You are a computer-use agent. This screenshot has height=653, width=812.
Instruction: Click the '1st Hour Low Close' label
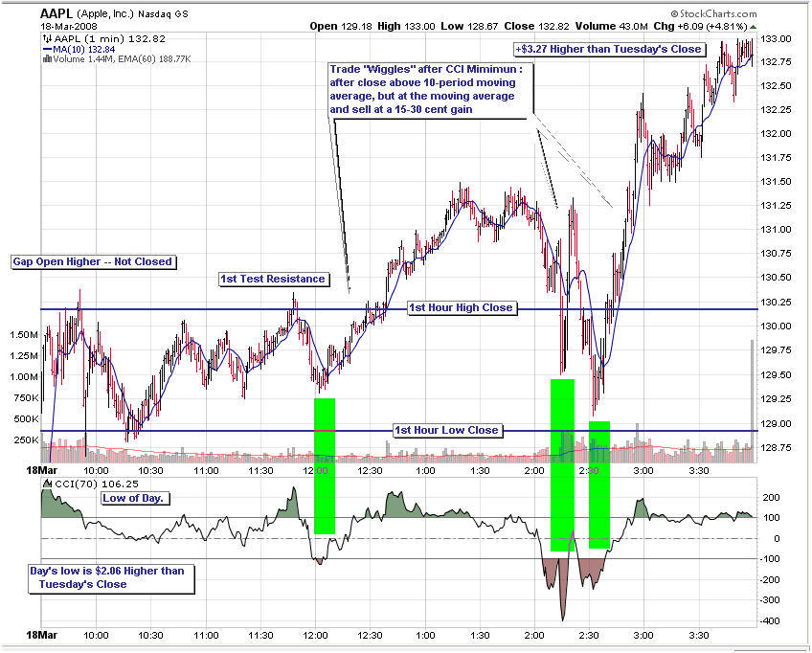point(447,430)
